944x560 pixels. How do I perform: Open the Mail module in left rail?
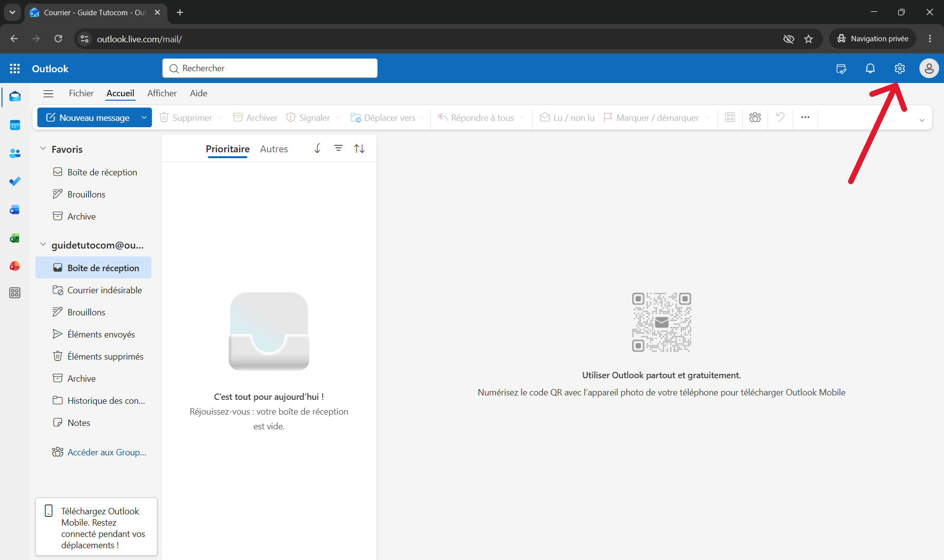15,97
